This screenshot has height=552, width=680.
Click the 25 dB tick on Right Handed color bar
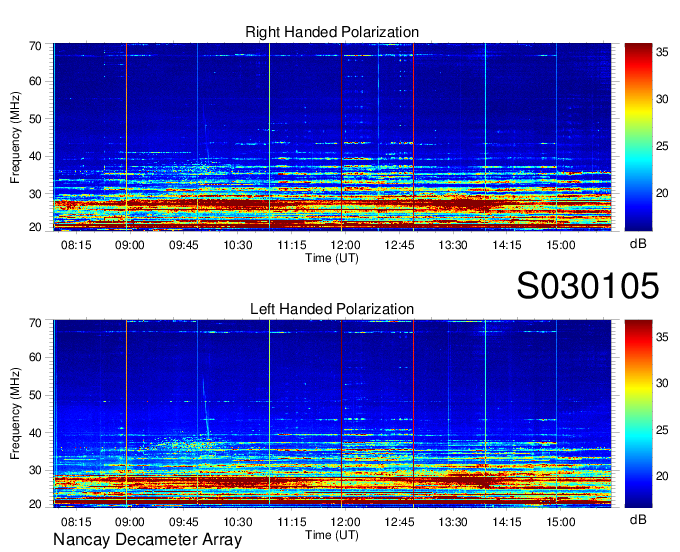[x=662, y=146]
